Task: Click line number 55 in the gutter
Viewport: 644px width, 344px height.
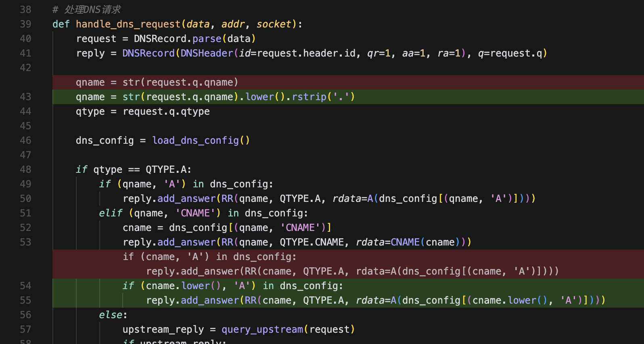Action: pos(25,300)
